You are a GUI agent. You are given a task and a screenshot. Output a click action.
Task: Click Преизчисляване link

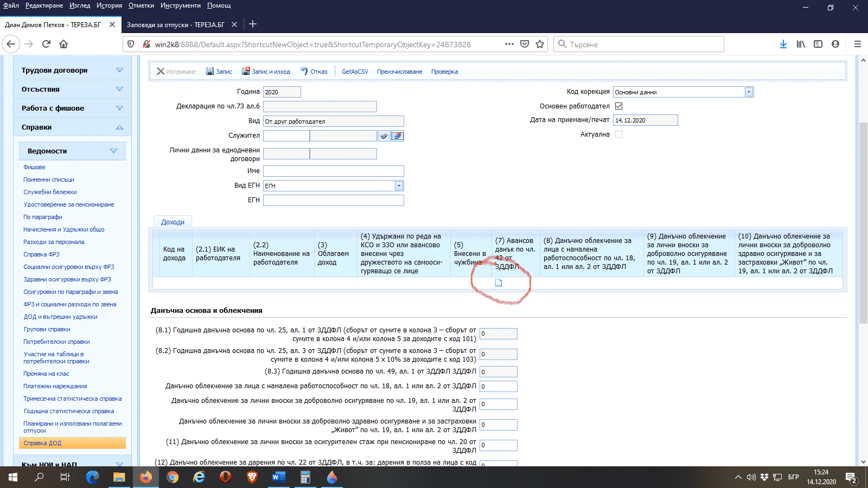coord(399,72)
